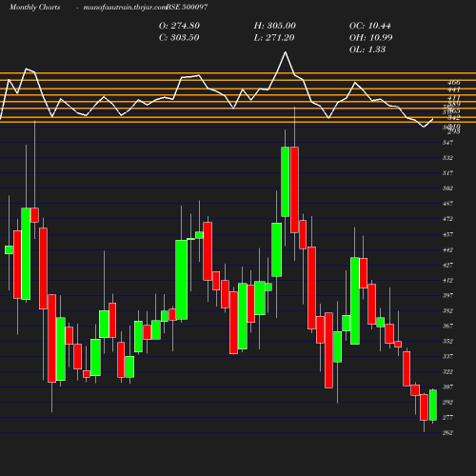Select the high value "H: 305.00"
This screenshot has width=476, height=476.
[275, 26]
